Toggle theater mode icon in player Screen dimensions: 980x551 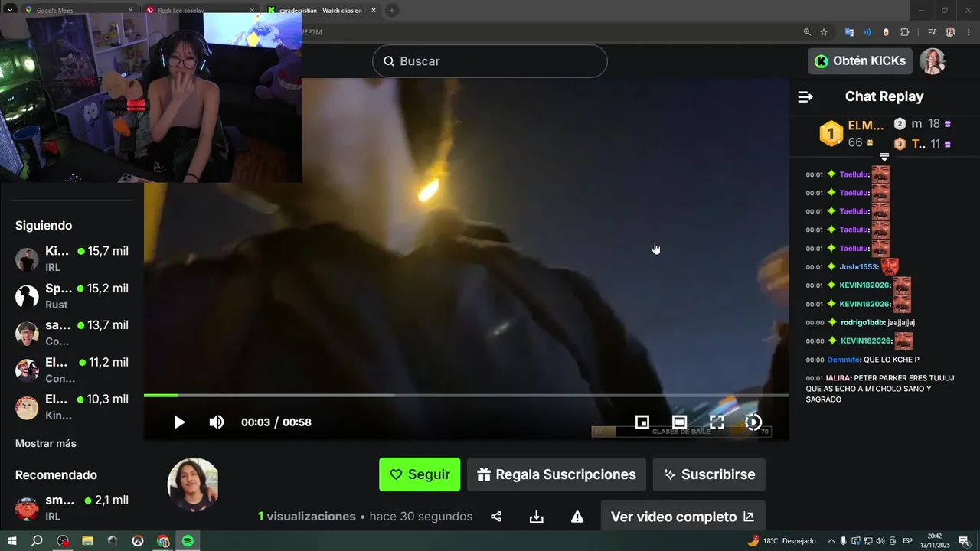click(679, 422)
